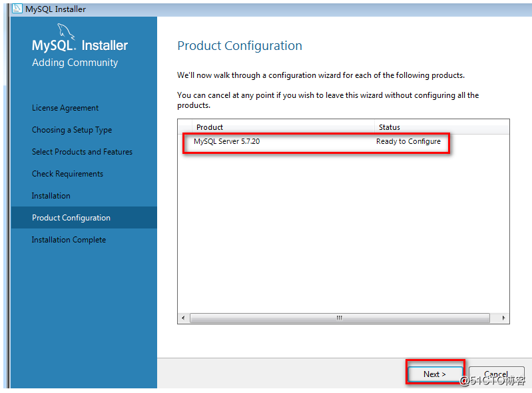Click the Adding Community subtitle
The width and height of the screenshot is (532, 393).
(x=75, y=63)
